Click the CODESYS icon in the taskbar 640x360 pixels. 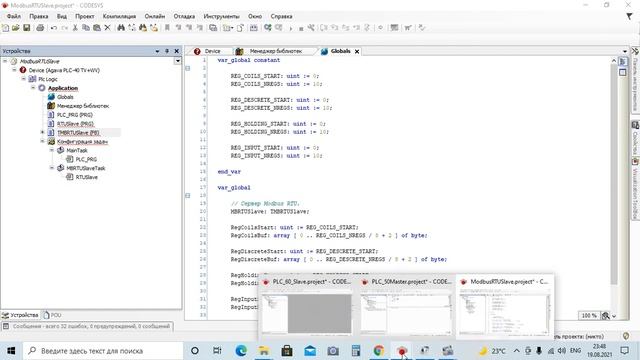tap(402, 351)
